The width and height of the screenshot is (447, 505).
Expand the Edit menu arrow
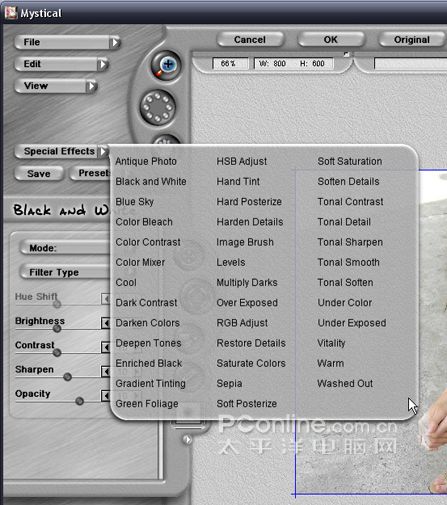(103, 64)
